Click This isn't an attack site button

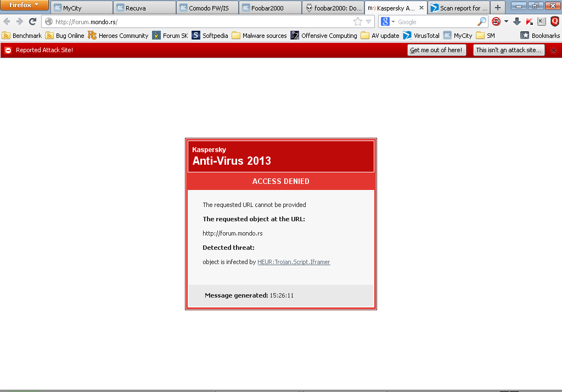(509, 50)
